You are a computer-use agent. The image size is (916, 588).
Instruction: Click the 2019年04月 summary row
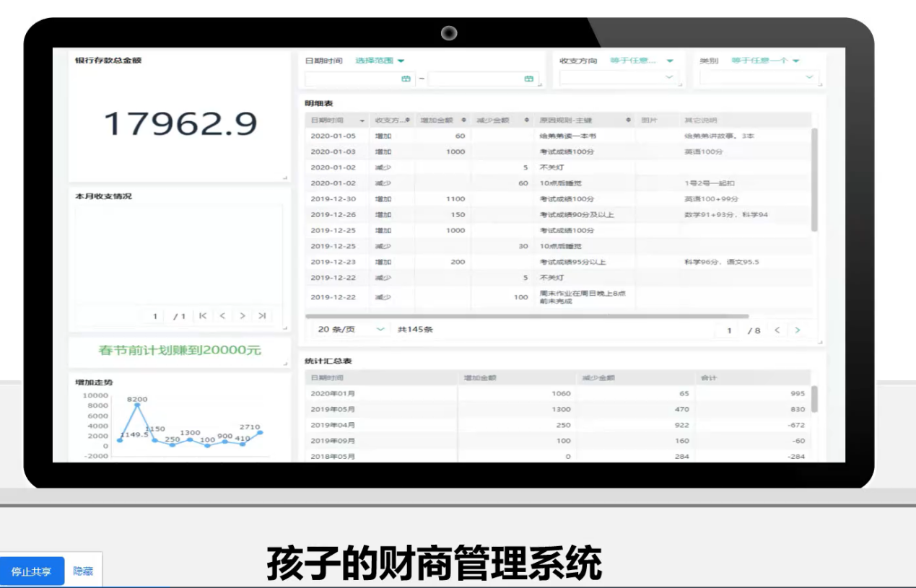tap(557, 425)
